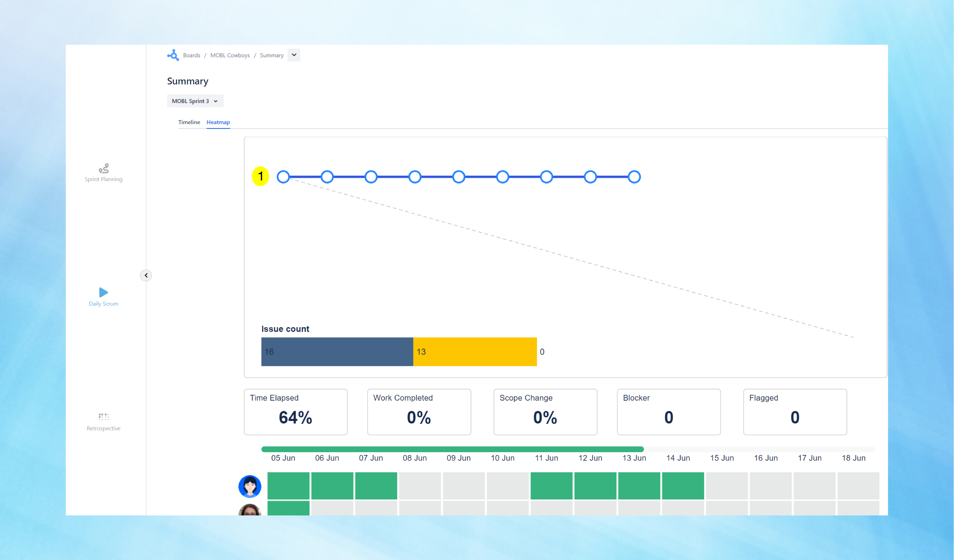The height and width of the screenshot is (560, 954).
Task: Expand the Summary breadcrumb dropdown arrow
Action: click(294, 55)
